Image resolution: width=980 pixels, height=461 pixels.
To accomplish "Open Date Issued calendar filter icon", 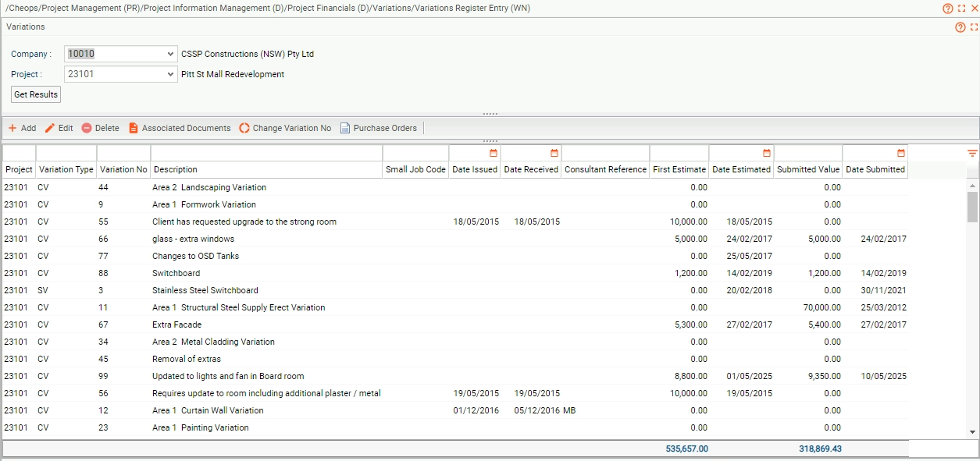I will pyautogui.click(x=494, y=153).
